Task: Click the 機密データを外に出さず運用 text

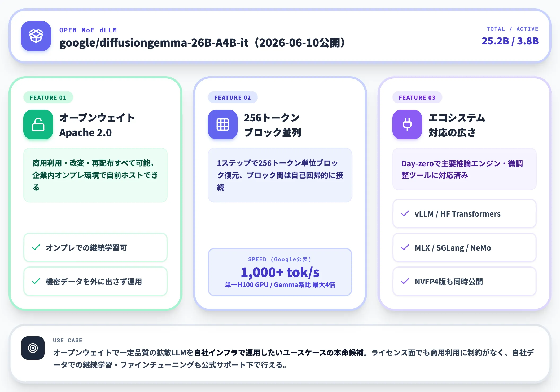Action: coord(94,282)
